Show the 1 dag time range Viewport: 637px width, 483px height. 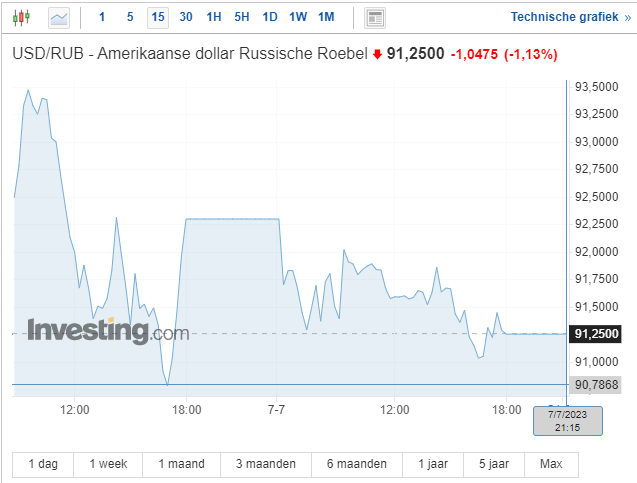pyautogui.click(x=43, y=464)
